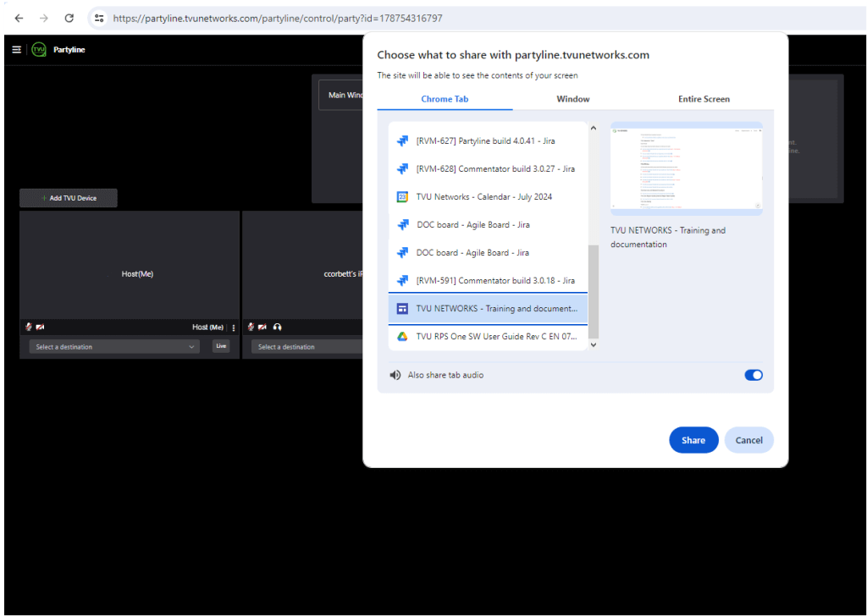
Task: Click Main Window label behind dialog
Action: coord(345,95)
